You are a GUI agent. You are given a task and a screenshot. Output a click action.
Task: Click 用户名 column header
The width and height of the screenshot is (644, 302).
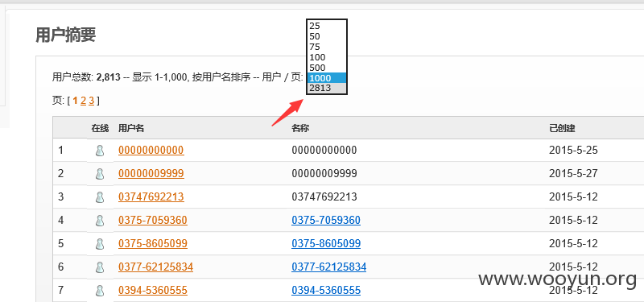[131, 128]
